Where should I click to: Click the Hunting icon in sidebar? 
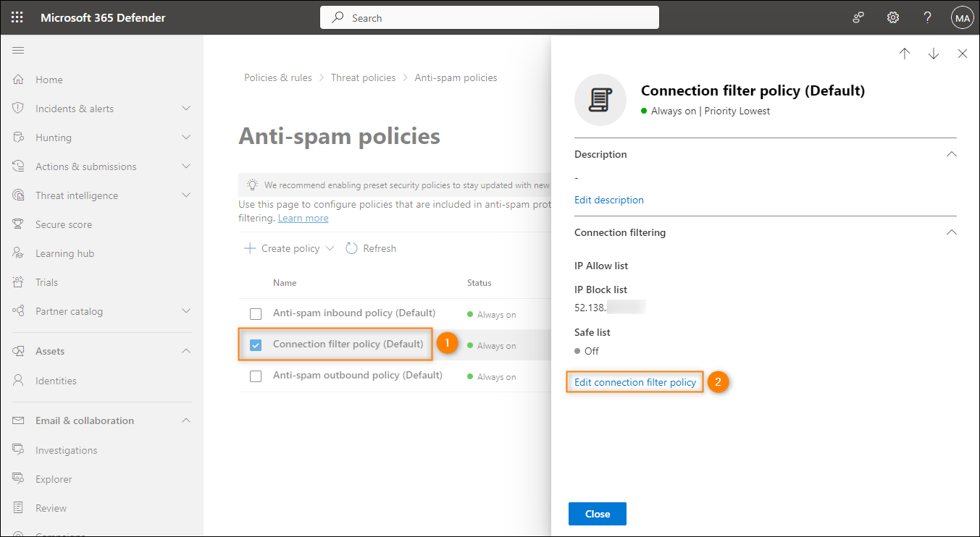(x=19, y=138)
